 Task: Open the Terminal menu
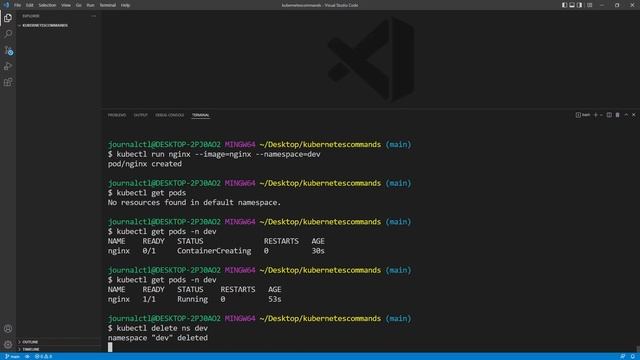pos(107,5)
